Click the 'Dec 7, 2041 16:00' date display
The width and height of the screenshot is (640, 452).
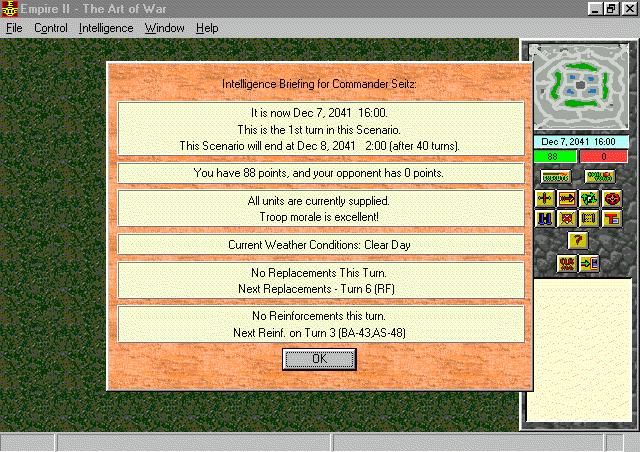point(581,142)
